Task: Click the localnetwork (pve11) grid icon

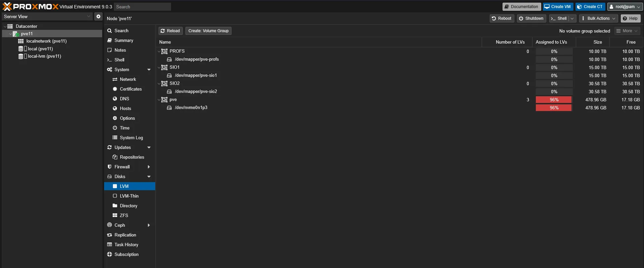Action: coord(21,41)
